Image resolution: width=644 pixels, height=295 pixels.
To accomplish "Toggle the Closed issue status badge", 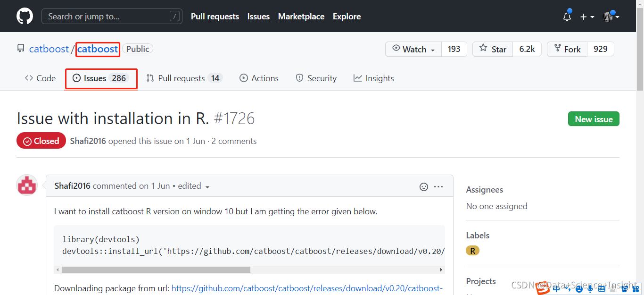I will (x=41, y=140).
